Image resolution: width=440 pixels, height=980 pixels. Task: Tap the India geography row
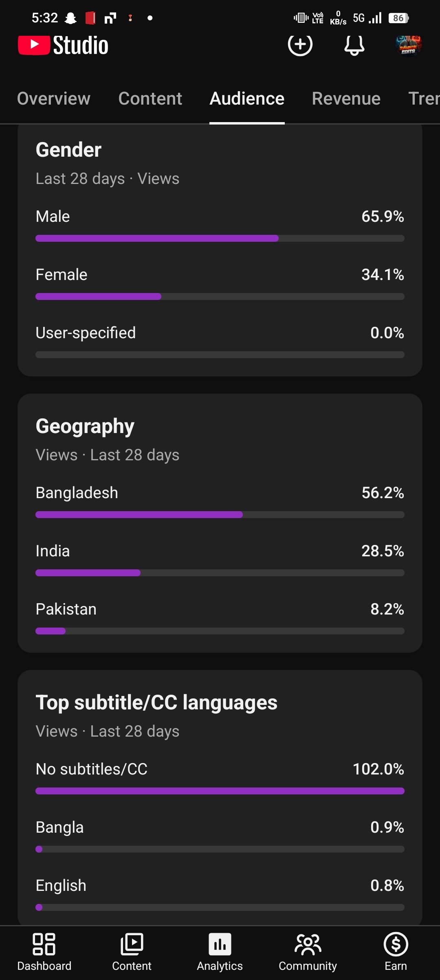pos(220,551)
